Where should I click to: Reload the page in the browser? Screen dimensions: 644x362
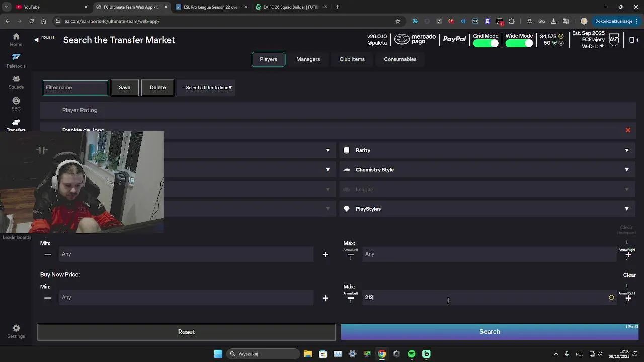[x=31, y=21]
